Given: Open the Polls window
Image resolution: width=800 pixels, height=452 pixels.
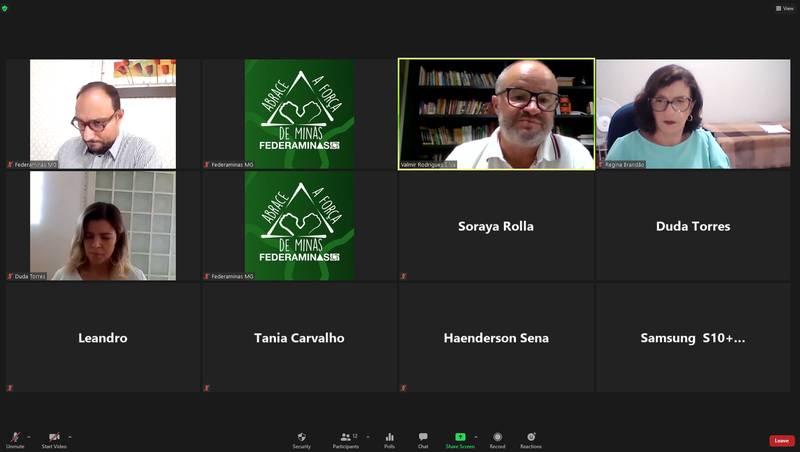Looking at the screenshot, I should (389, 438).
